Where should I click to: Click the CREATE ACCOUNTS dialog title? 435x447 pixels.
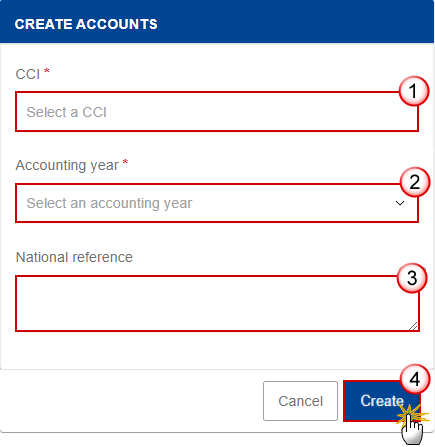coord(86,24)
